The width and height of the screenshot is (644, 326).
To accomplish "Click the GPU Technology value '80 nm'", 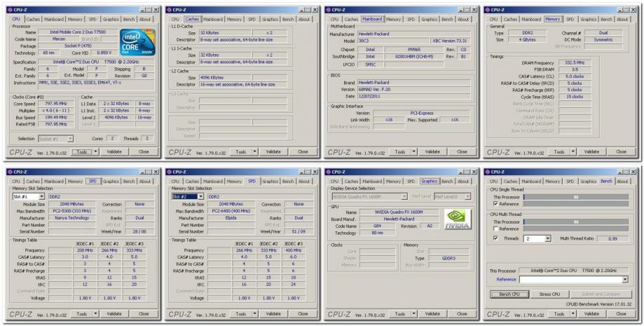I will click(x=378, y=233).
